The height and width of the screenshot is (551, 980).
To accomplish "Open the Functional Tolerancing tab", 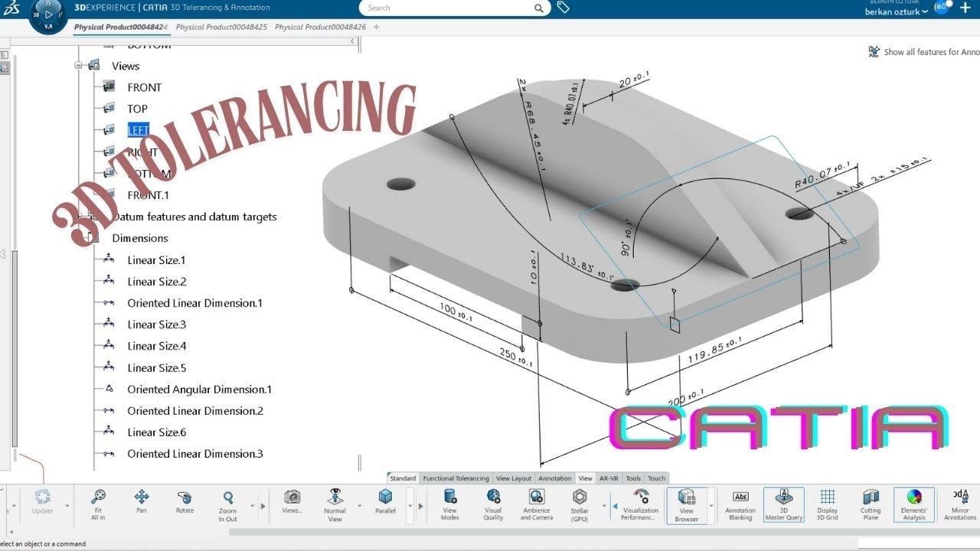I will [456, 478].
